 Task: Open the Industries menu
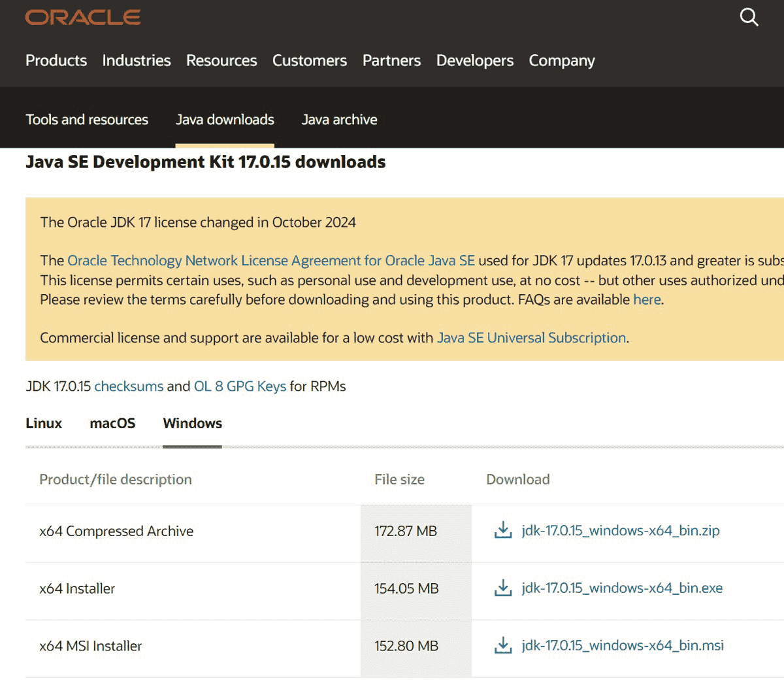136,61
